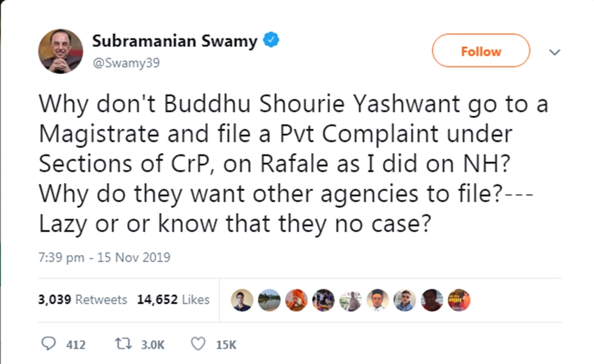Click the sixth liker avatar with black cap

[x=377, y=300]
